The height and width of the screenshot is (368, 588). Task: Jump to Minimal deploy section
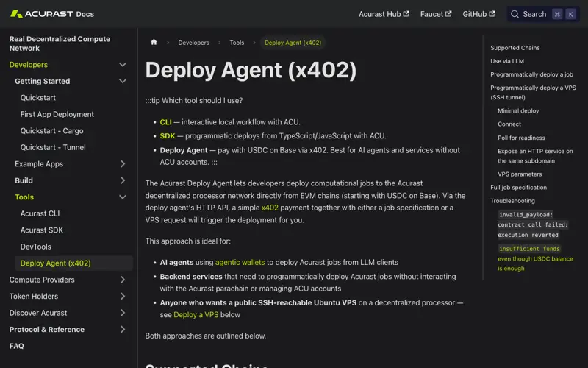point(518,111)
